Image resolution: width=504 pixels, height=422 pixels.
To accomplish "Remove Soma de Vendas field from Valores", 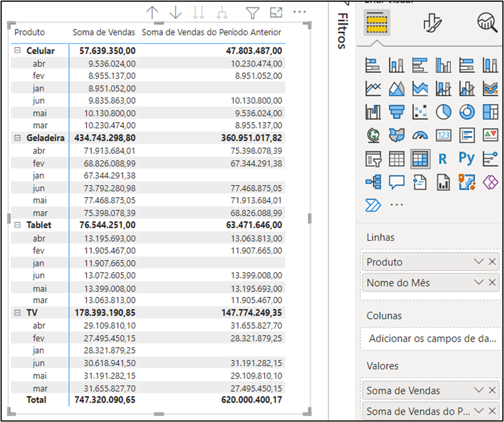I will [492, 390].
